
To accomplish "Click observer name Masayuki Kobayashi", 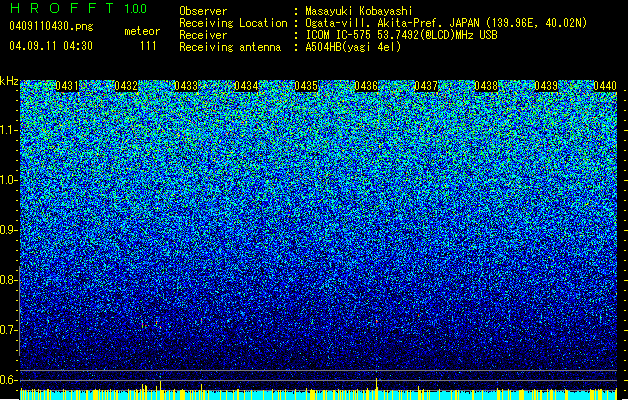I will point(359,11).
